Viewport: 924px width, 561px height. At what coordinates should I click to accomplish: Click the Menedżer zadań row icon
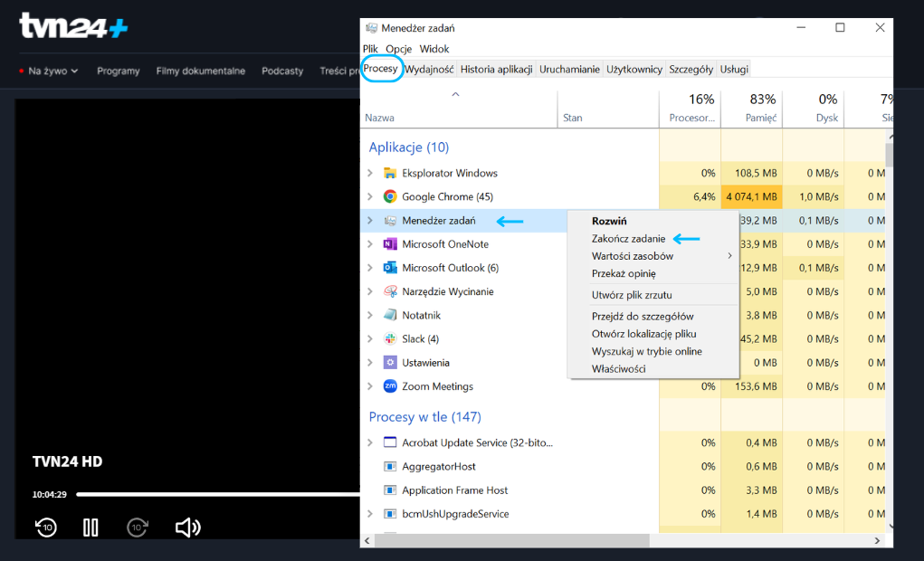tap(390, 221)
